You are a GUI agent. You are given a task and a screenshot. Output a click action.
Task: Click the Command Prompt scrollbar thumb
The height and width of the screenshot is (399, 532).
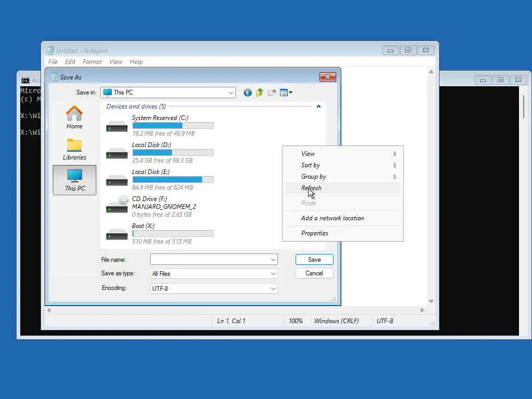[524, 107]
